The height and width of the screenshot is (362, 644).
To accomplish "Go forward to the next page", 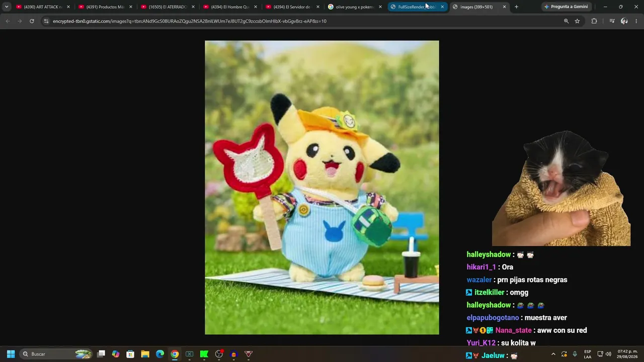I will click(20, 21).
